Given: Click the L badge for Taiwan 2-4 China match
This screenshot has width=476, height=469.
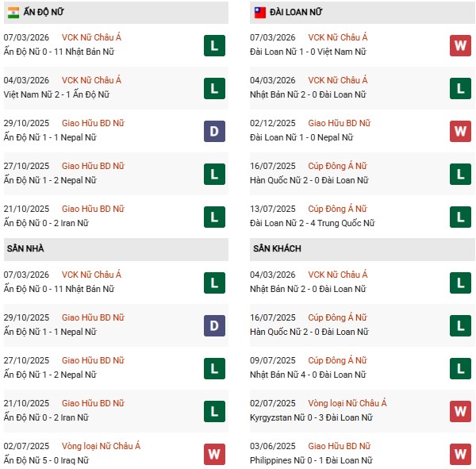Looking at the screenshot, I should pyautogui.click(x=460, y=217).
